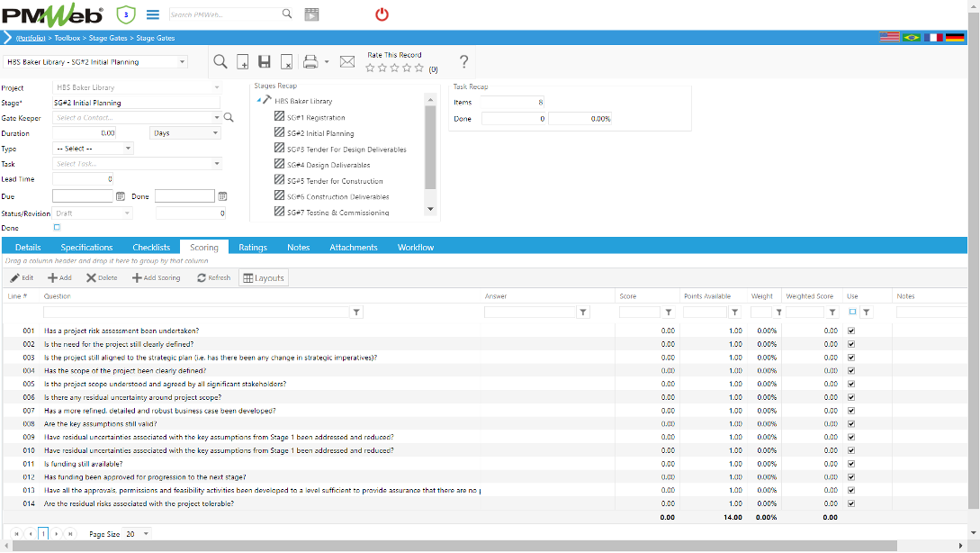
Task: Open the Due date calendar picker
Action: point(121,196)
